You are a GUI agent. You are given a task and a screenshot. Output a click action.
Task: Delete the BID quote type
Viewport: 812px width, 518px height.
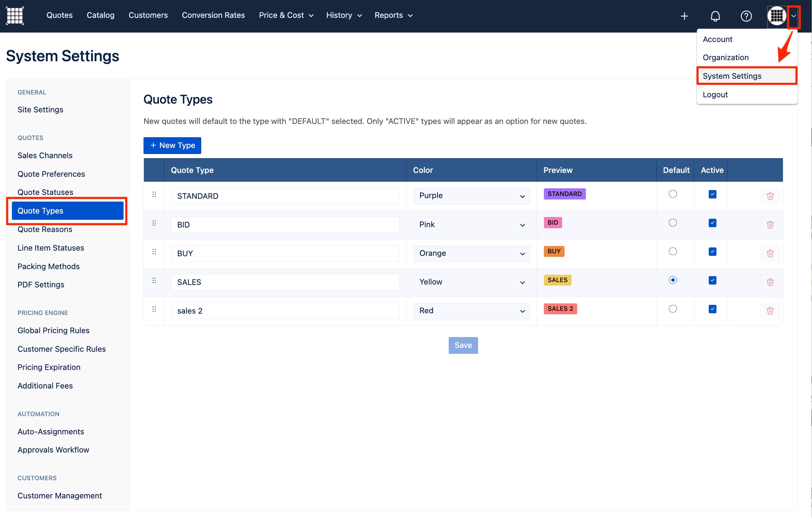770,225
